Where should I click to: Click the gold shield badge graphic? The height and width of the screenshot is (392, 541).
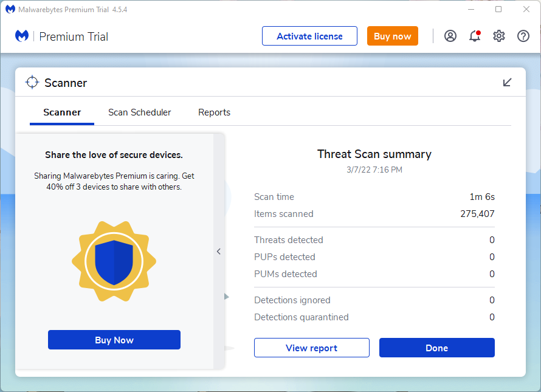click(114, 261)
